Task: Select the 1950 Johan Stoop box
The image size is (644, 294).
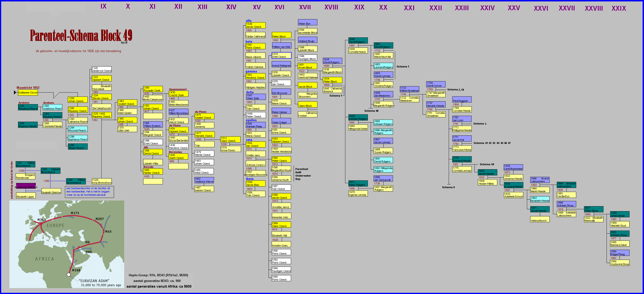Action: pyautogui.click(x=620, y=214)
